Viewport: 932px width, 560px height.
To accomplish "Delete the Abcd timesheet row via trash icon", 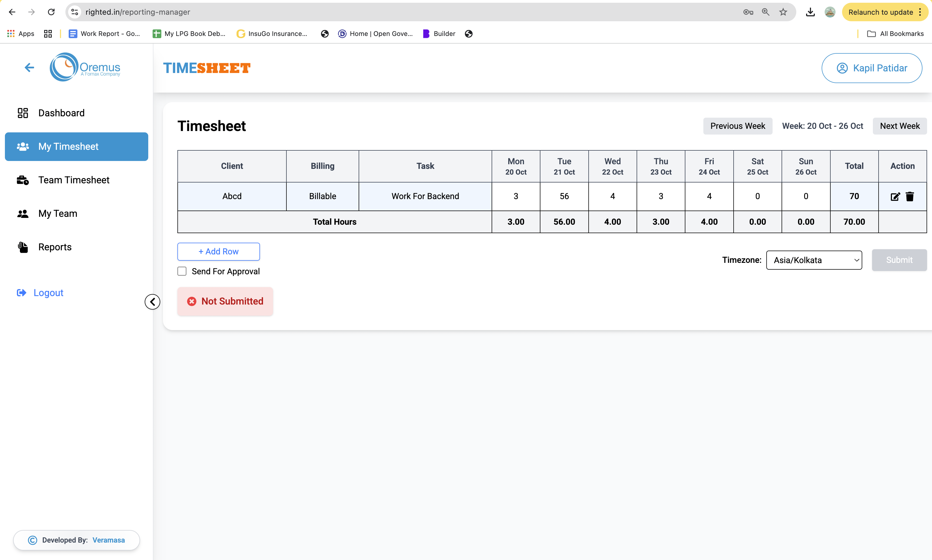I will [x=910, y=196].
